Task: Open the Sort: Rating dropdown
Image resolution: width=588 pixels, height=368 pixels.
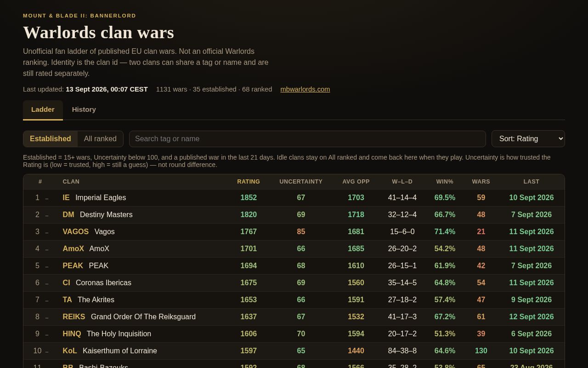Action: click(528, 139)
